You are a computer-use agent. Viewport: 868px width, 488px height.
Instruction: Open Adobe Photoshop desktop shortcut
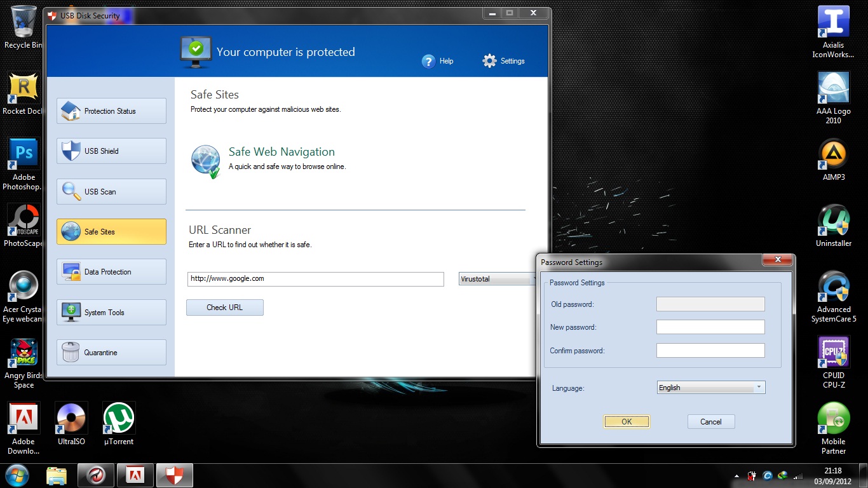(24, 163)
